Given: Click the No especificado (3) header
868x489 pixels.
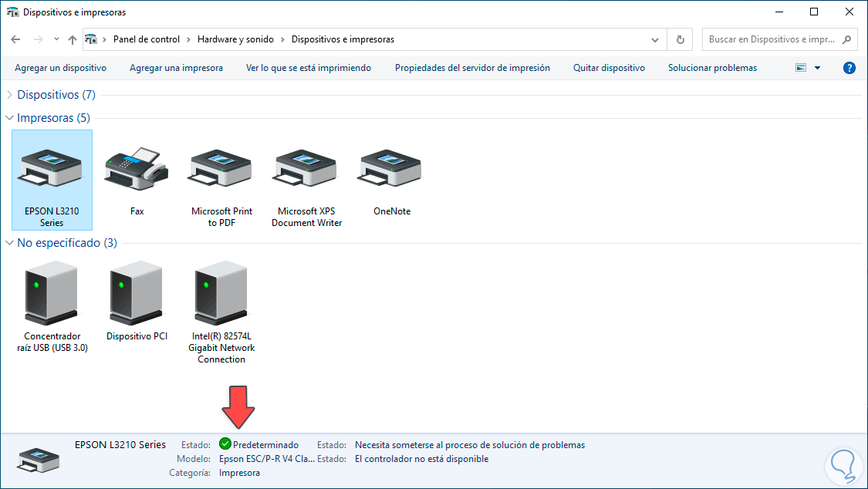Looking at the screenshot, I should point(67,243).
